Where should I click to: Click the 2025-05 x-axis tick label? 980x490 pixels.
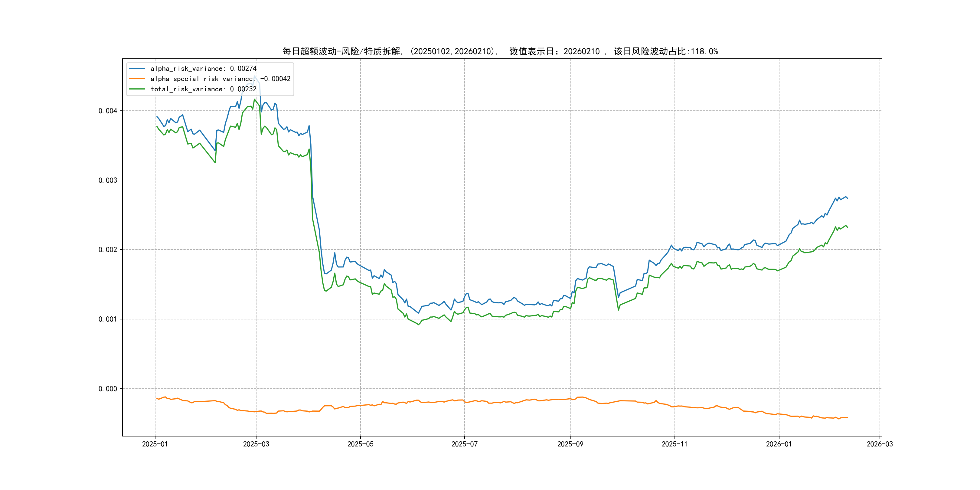coord(360,444)
